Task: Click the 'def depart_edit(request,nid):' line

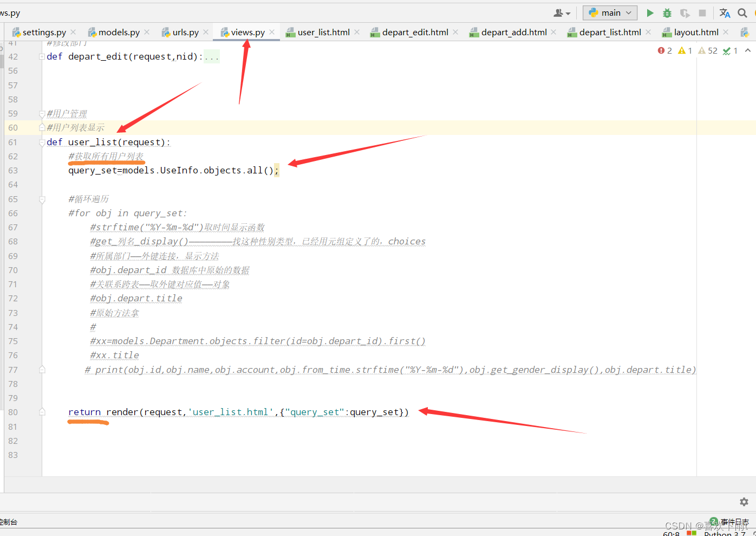Action: click(x=125, y=56)
